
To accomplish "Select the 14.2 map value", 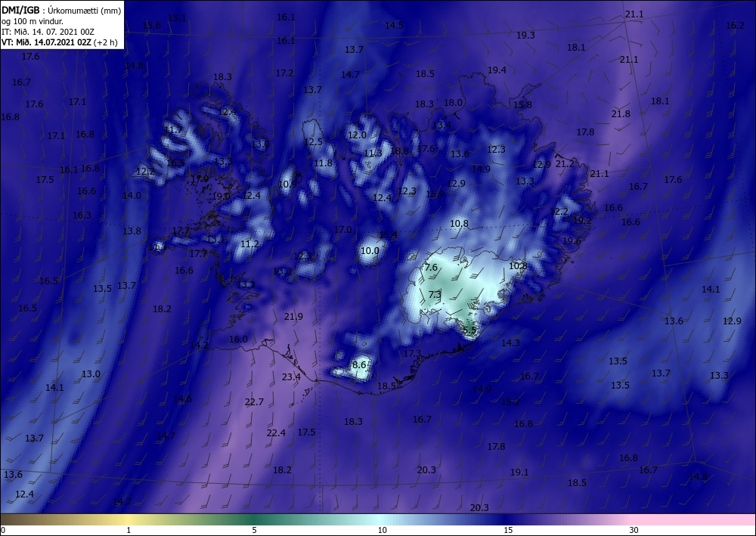I will 199,345.
